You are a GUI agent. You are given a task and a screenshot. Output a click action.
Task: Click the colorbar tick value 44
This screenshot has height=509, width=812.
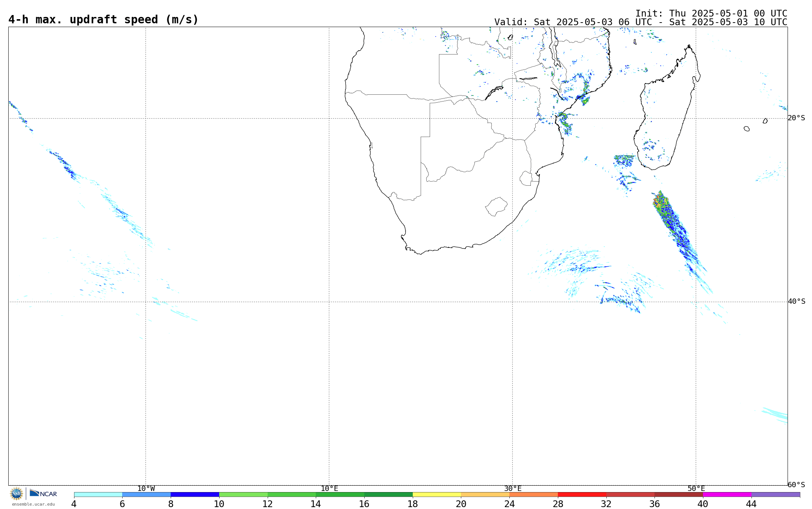tap(751, 504)
